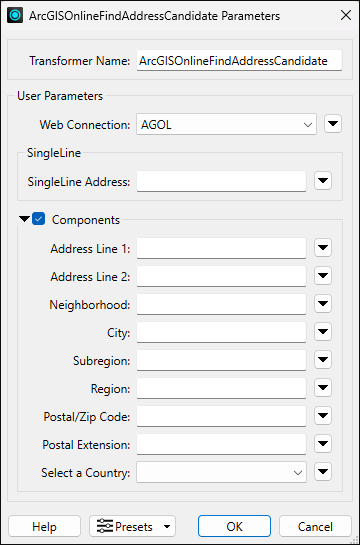
Task: Click the FME transformer icon in title bar
Action: 15,16
